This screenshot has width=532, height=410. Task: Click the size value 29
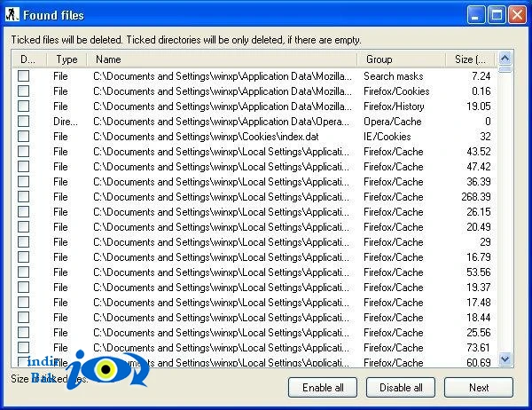click(485, 242)
